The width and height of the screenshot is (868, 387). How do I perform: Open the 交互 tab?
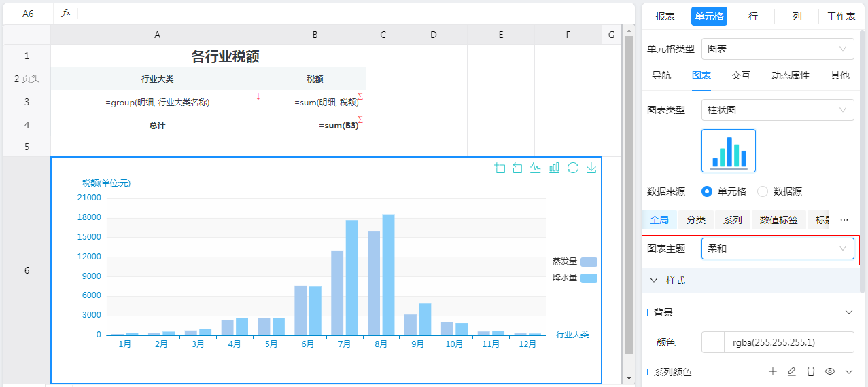pos(741,76)
